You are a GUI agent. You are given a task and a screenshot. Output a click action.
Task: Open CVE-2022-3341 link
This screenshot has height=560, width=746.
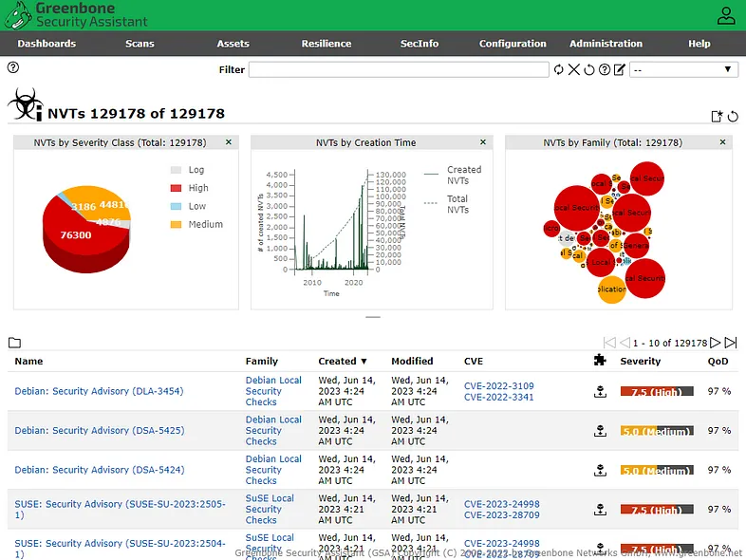coord(499,397)
